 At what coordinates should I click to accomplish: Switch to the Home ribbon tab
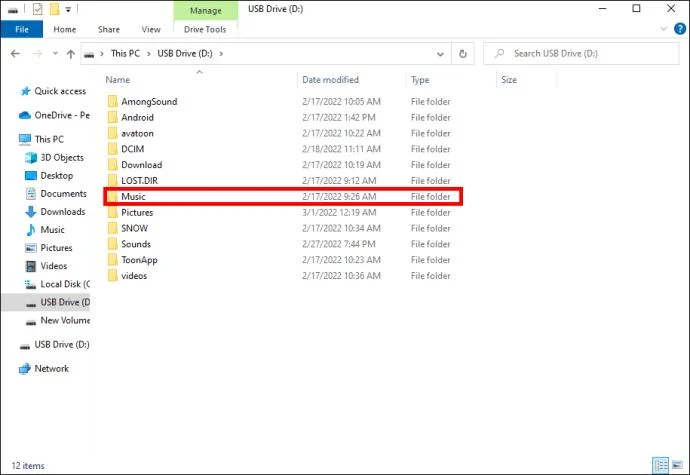pyautogui.click(x=65, y=29)
